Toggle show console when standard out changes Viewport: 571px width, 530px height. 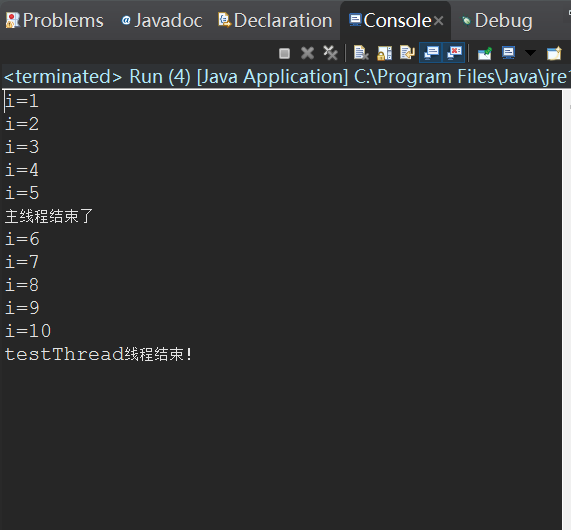coord(431,53)
